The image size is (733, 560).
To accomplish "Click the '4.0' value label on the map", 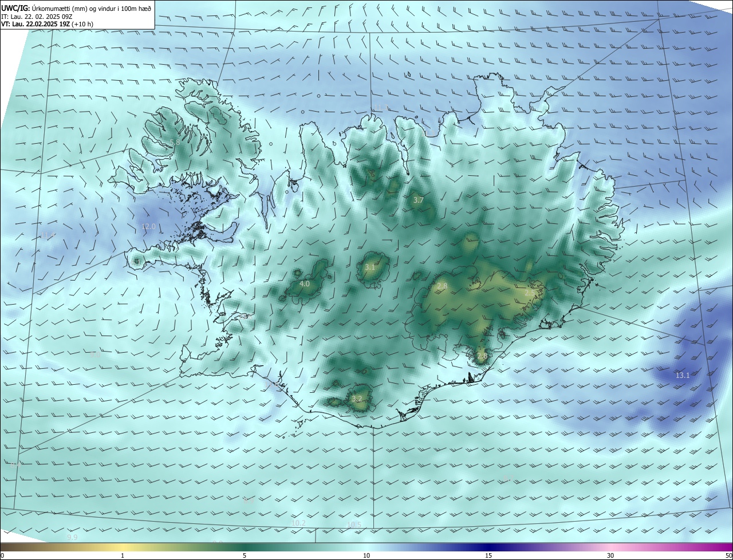I will 305,283.
